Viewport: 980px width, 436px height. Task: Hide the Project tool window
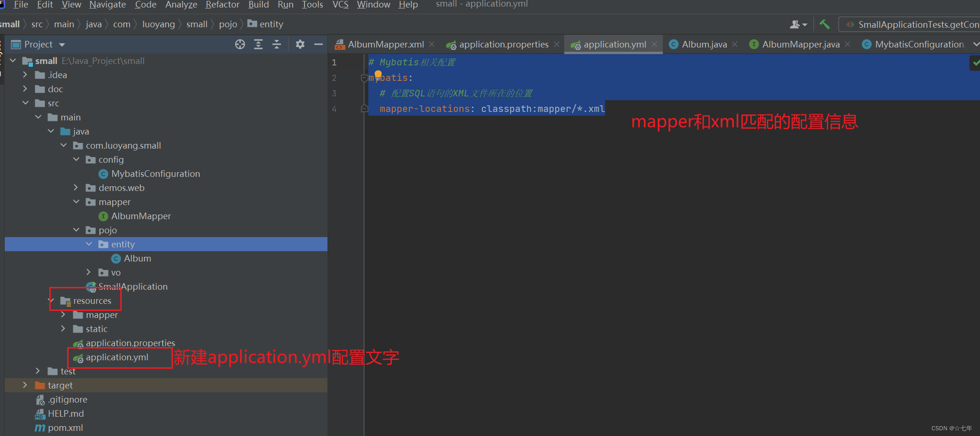coord(319,44)
